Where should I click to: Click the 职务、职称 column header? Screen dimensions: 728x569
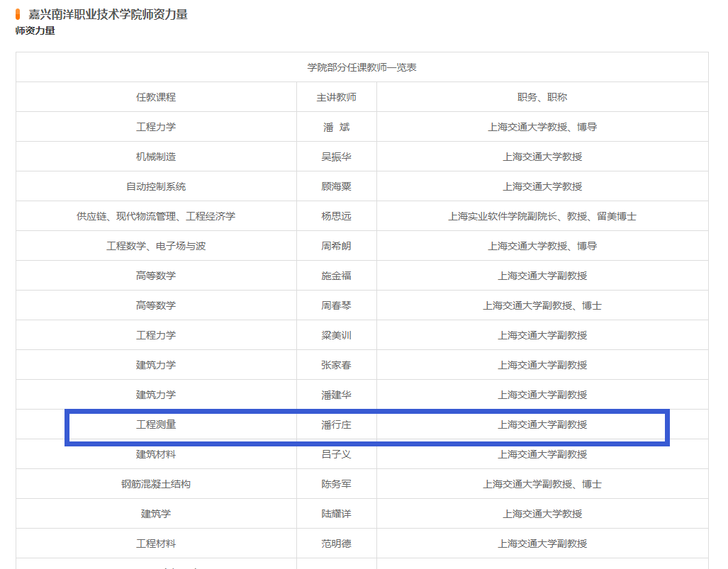542,97
